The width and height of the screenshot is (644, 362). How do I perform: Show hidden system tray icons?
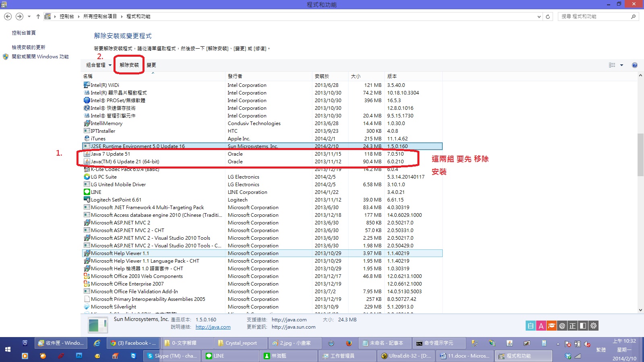[558, 344]
